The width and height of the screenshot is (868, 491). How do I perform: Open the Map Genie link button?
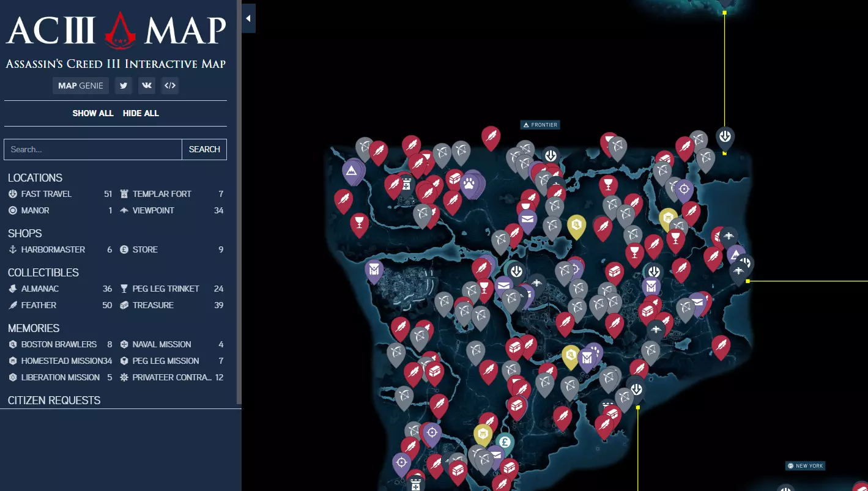81,86
